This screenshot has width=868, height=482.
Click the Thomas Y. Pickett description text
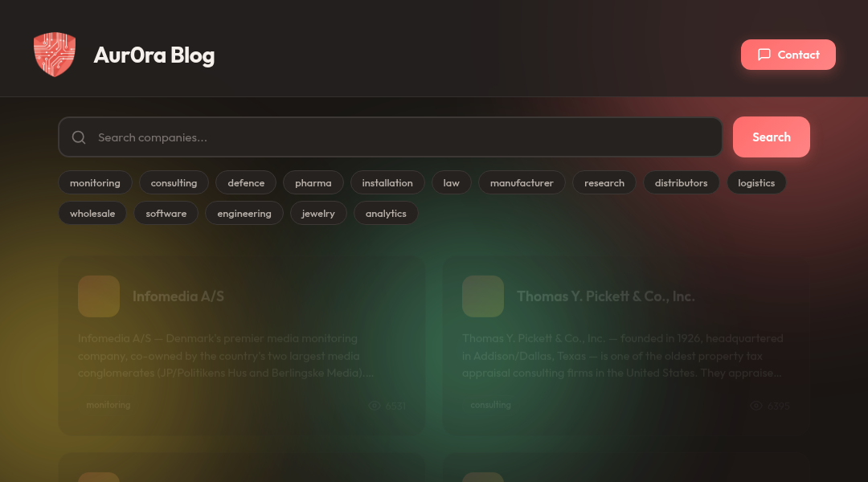[x=623, y=355]
